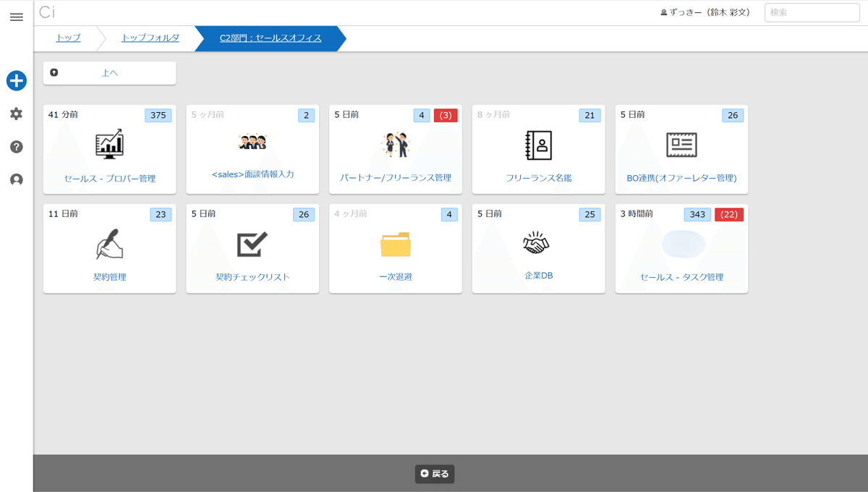This screenshot has width=868, height=492.
Task: Click the user icon beside ずっきー name
Action: (x=663, y=13)
